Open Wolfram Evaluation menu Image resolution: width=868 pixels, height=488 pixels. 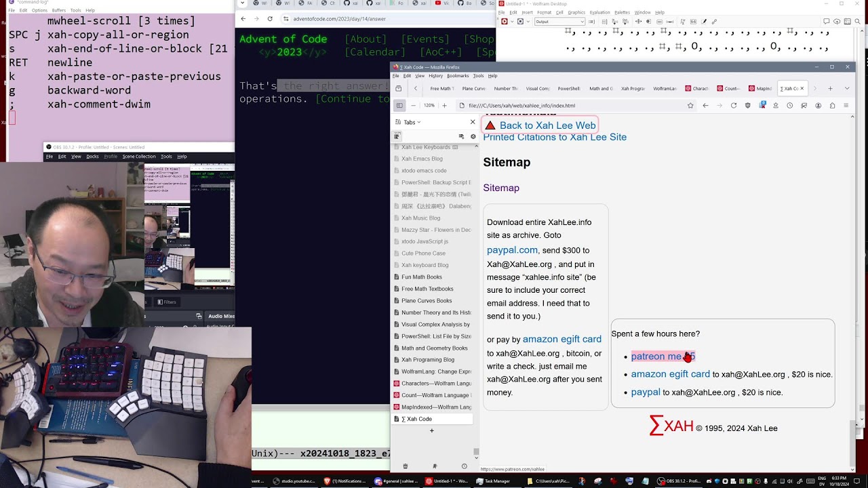point(599,12)
